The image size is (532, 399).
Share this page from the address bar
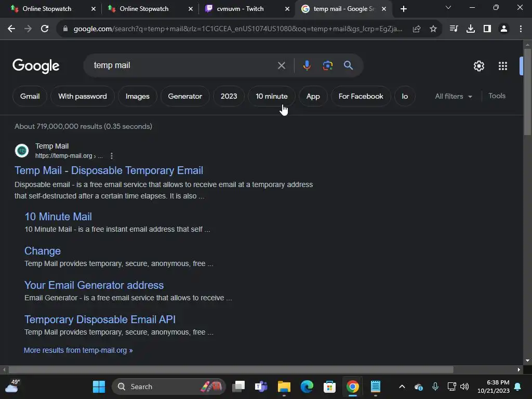[417, 29]
